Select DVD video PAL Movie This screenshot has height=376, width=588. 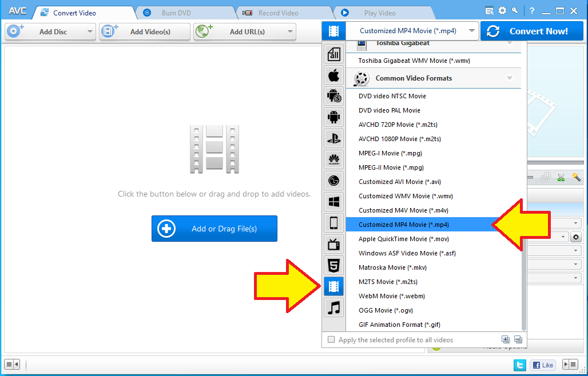pyautogui.click(x=433, y=110)
